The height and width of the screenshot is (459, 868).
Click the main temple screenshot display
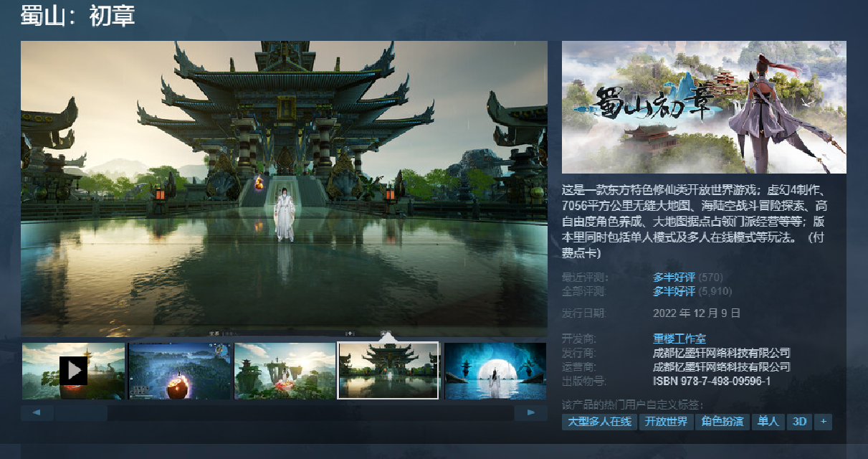coord(284,189)
